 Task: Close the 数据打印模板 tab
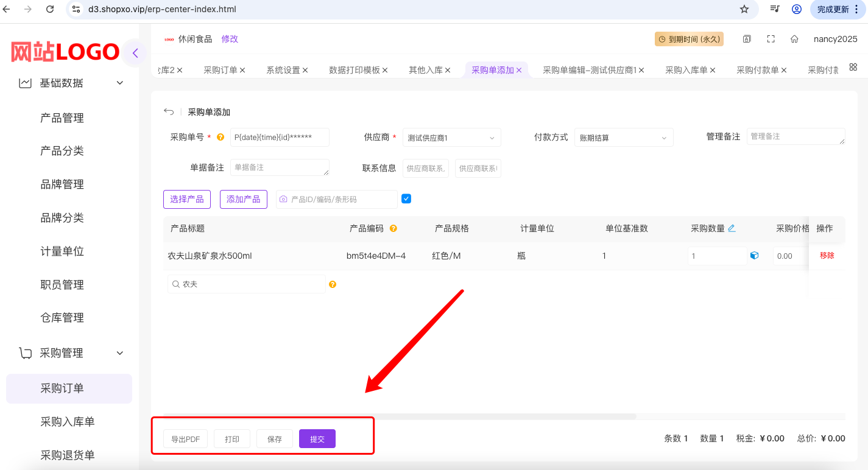(385, 70)
